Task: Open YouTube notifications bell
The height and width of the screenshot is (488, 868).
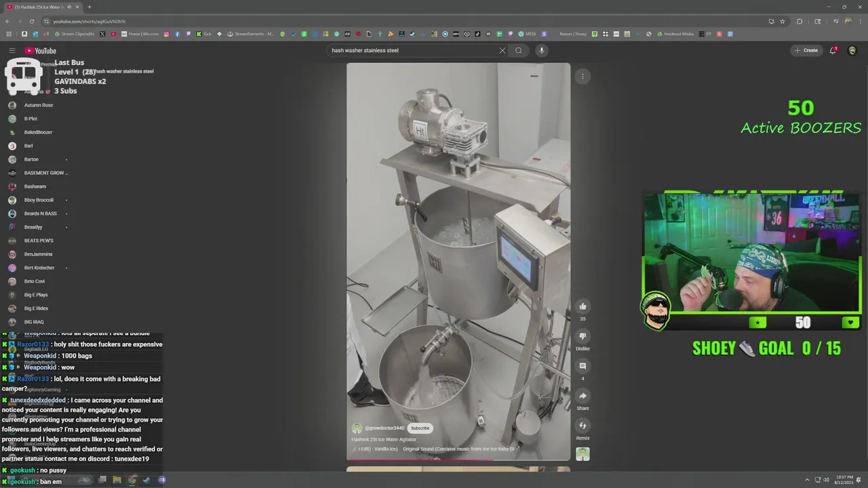Action: click(x=833, y=50)
